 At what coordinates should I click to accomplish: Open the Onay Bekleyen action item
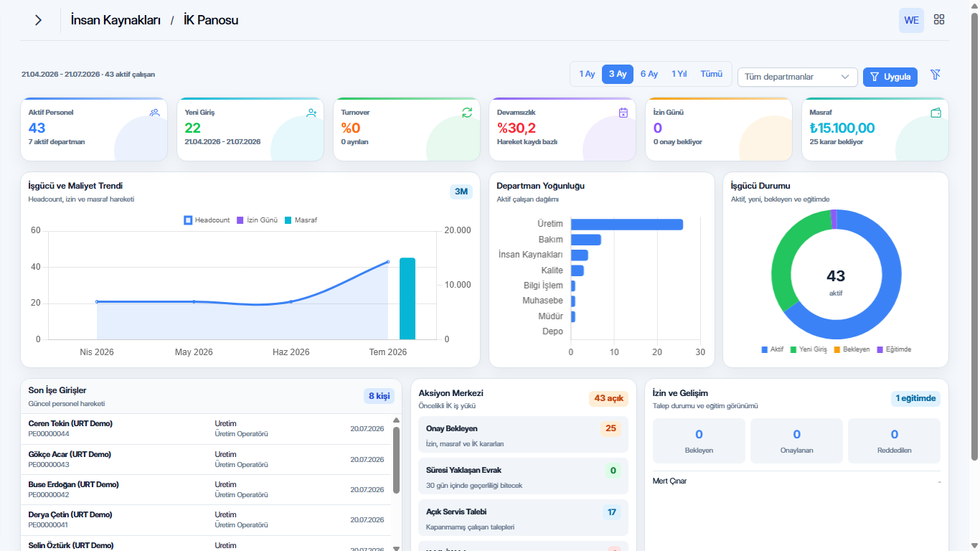[x=523, y=435]
